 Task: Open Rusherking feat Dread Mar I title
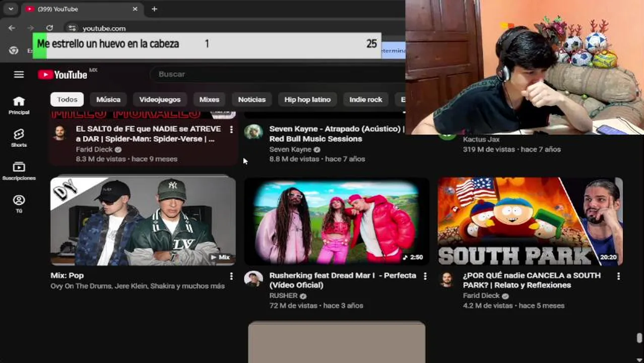[343, 280]
